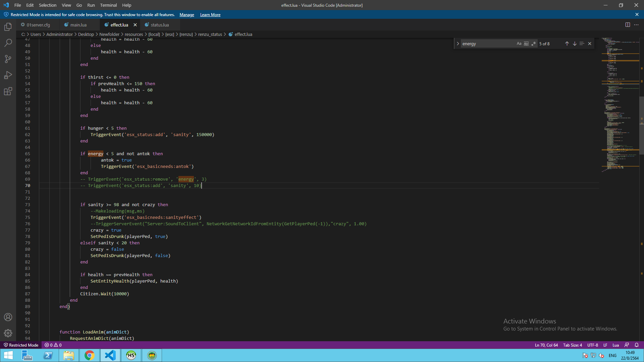Screen dimensions: 644x362
Task: Select file encoding UTF-8
Action: tap(593, 345)
